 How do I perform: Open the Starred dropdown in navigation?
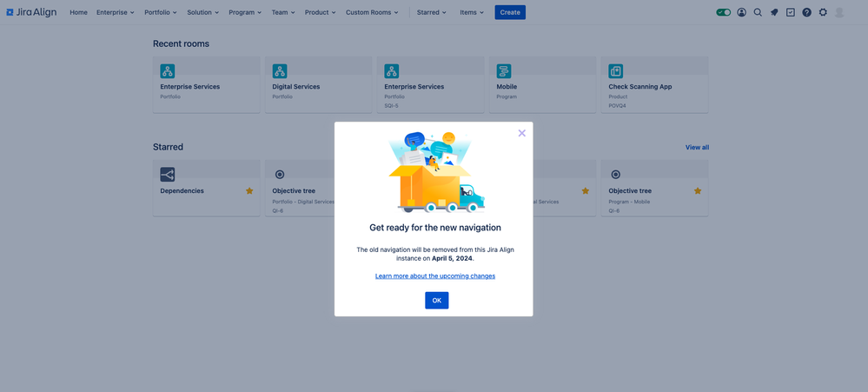[x=431, y=12]
